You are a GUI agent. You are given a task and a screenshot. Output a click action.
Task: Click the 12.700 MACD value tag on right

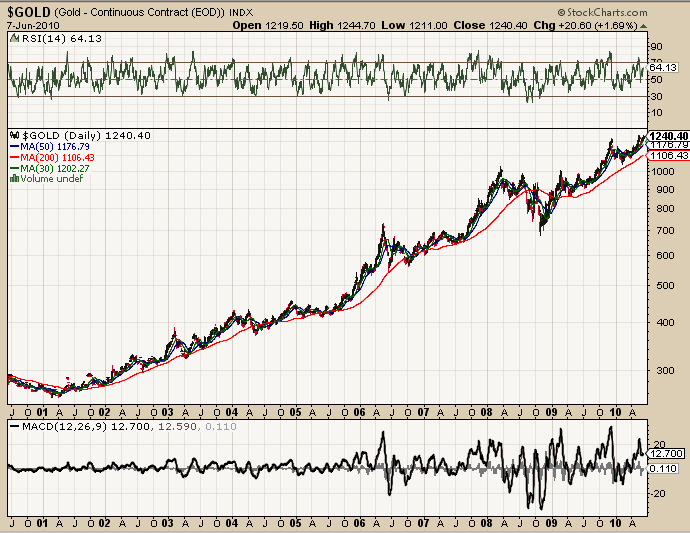click(x=667, y=454)
